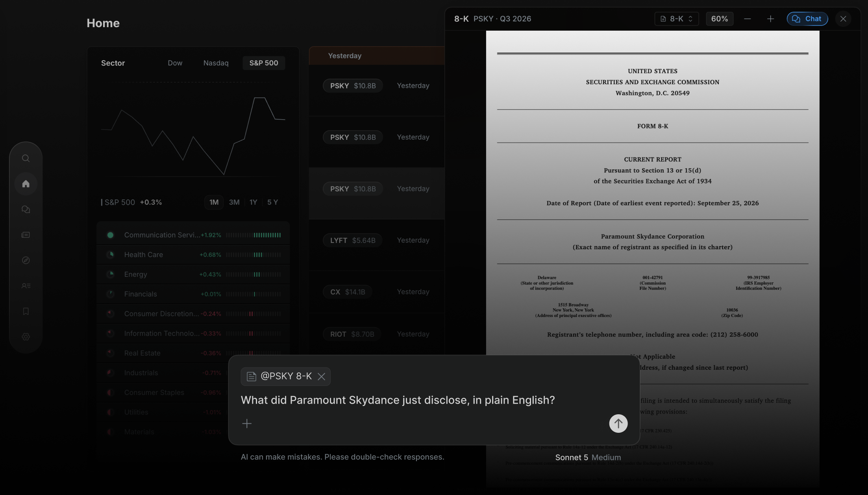Viewport: 868px width, 495px height.
Task: Select the 1Y chart range
Action: 253,202
